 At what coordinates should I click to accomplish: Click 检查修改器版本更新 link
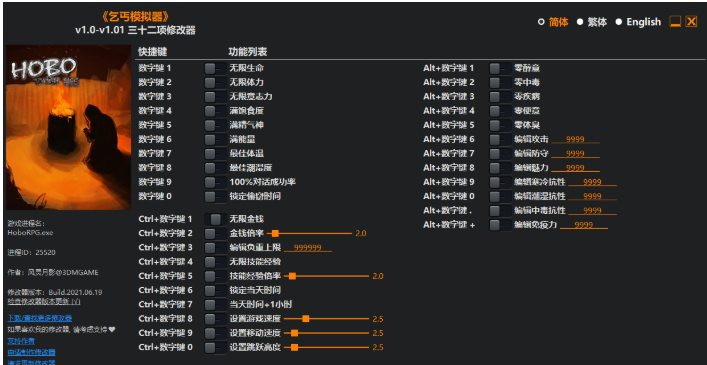(x=44, y=301)
